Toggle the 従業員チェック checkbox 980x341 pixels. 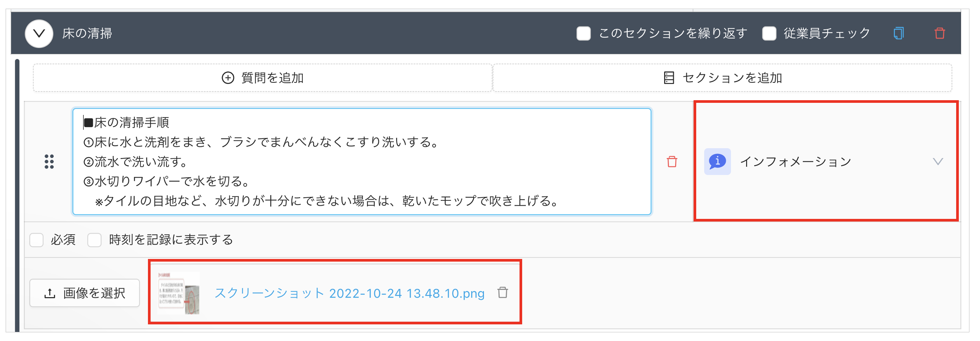point(769,33)
